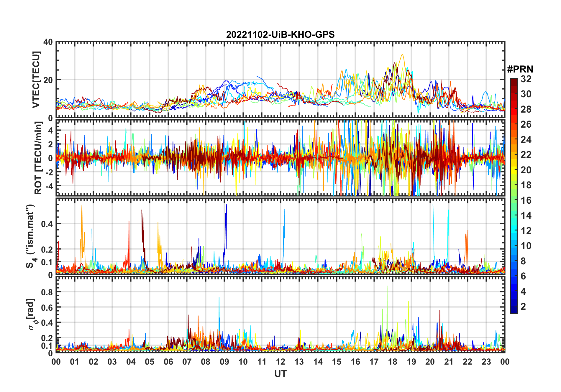Click the plot title 20221102-UiB-KHO-GPS
The image size is (561, 392).
[x=280, y=34]
